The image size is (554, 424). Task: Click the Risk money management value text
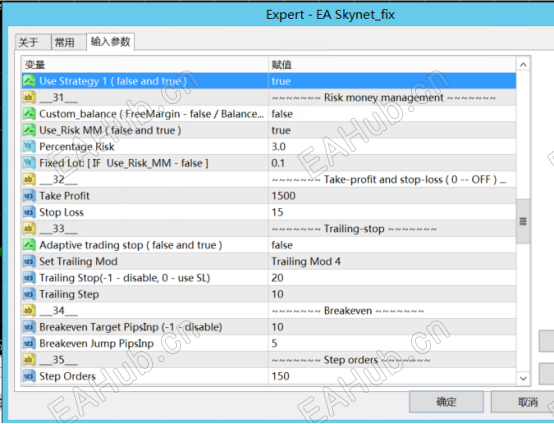pyautogui.click(x=384, y=98)
